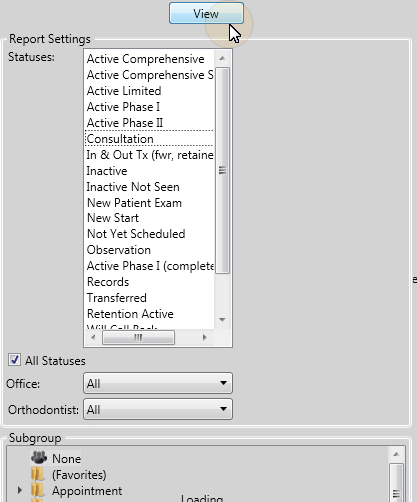Uncheck the All Statuses checkbox
This screenshot has width=417, height=502.
[x=14, y=360]
